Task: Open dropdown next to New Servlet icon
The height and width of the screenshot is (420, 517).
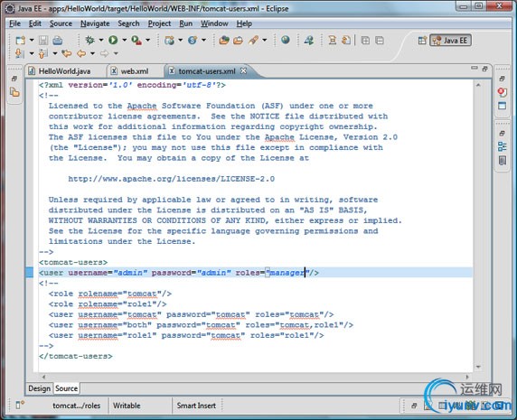Action: pos(203,40)
